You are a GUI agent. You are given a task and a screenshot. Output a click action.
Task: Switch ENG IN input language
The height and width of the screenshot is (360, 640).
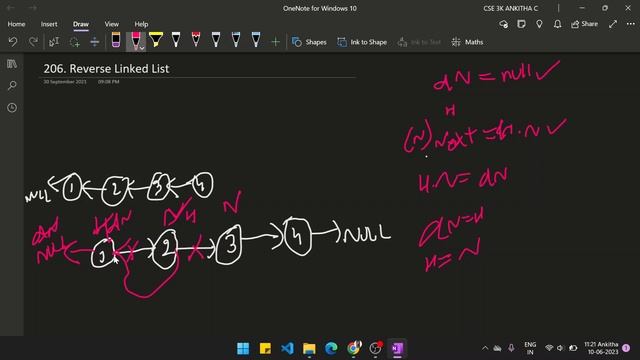point(530,348)
